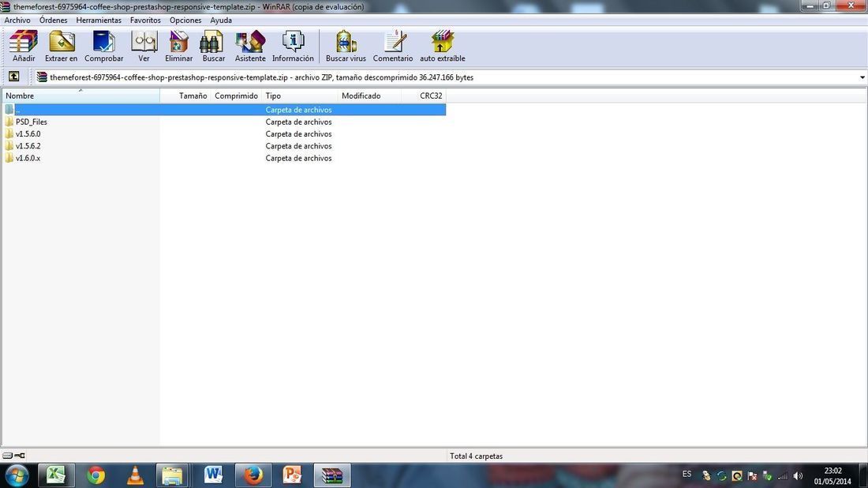The width and height of the screenshot is (868, 488).
Task: Expand the archive path dropdown arrow
Action: [862, 77]
